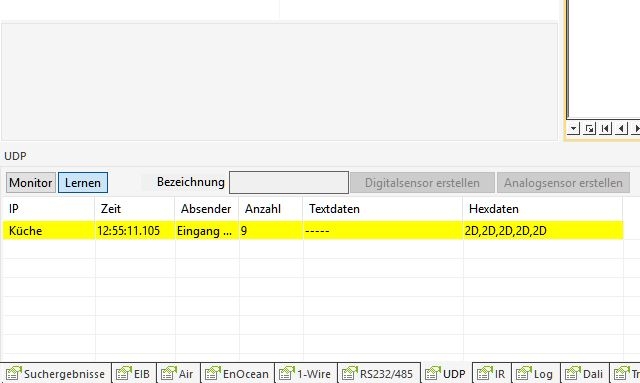
Task: Select the UDP tab
Action: coord(446,373)
